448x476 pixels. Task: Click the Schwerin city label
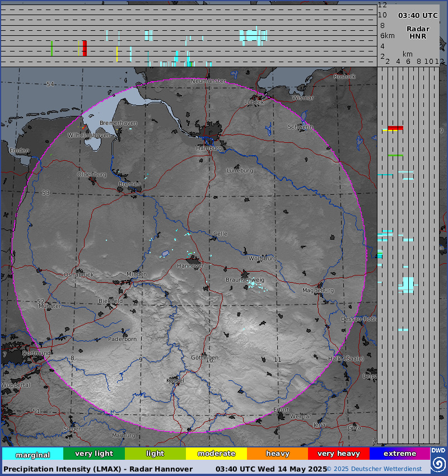(x=301, y=127)
